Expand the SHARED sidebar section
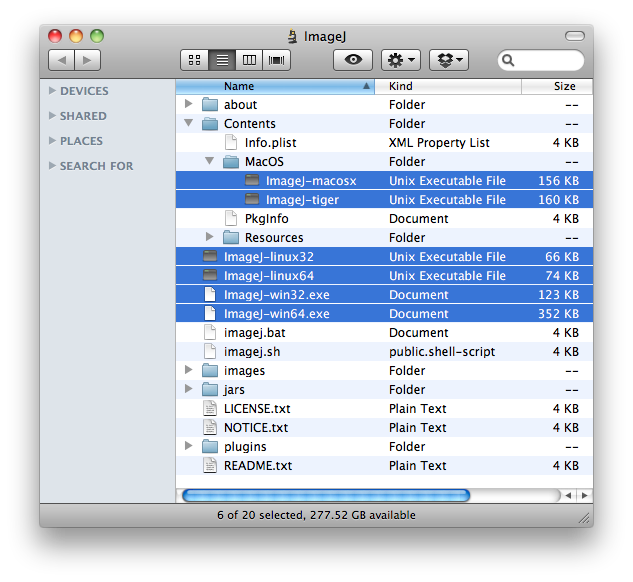The width and height of the screenshot is (633, 582). 52,116
